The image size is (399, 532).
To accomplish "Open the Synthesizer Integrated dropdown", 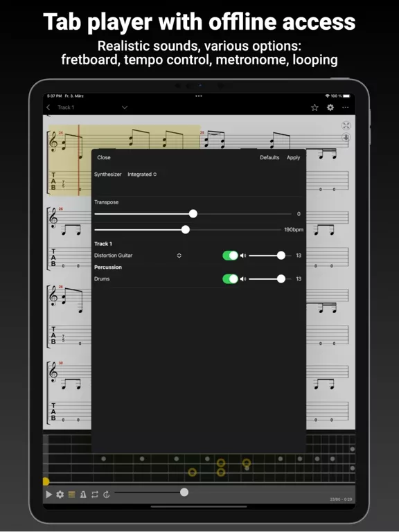I will click(142, 174).
